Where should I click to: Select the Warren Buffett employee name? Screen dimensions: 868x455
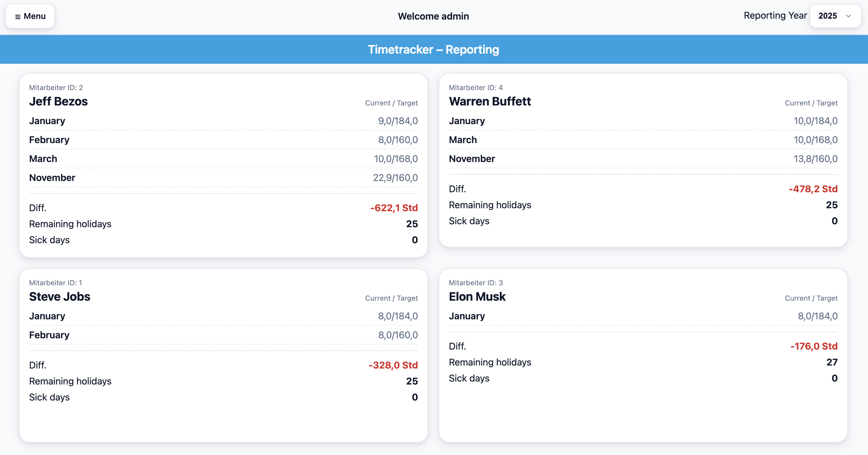(x=490, y=101)
